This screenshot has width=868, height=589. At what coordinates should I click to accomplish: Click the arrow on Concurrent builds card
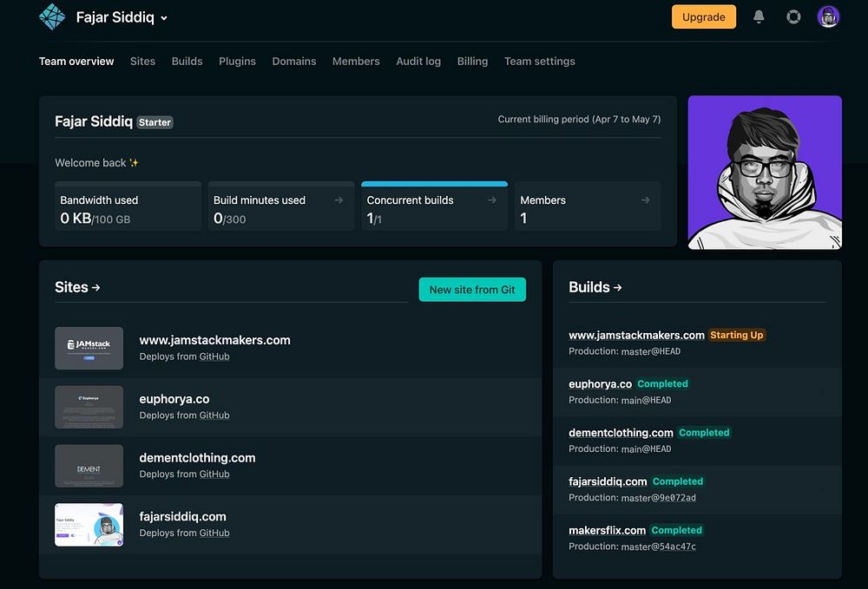[x=492, y=200]
